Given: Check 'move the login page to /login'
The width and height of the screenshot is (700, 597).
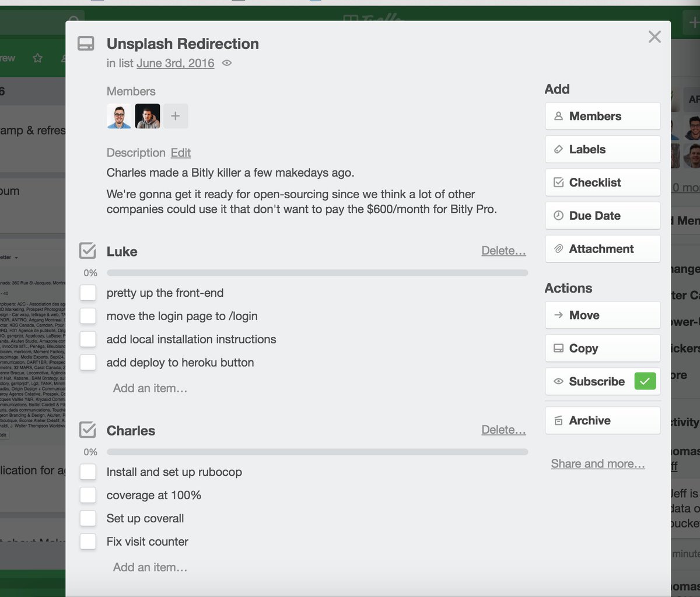Looking at the screenshot, I should tap(88, 316).
